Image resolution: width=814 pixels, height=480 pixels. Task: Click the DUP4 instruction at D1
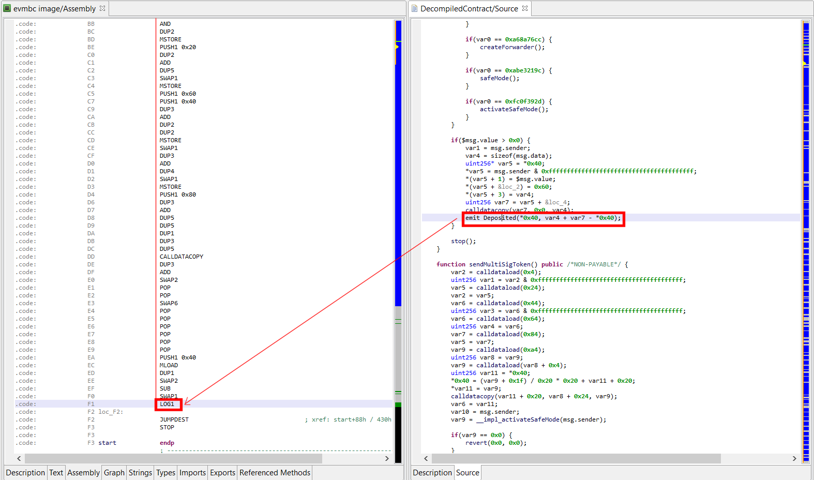[167, 171]
